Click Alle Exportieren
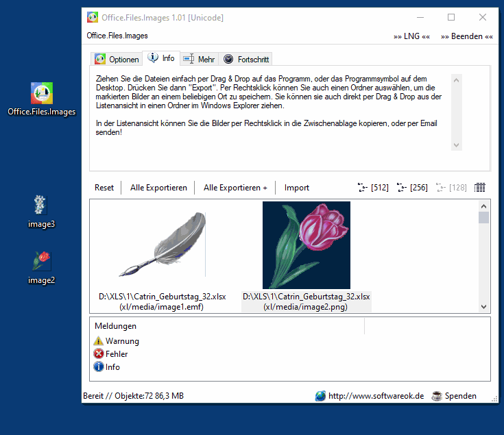The image size is (504, 435). coord(158,188)
